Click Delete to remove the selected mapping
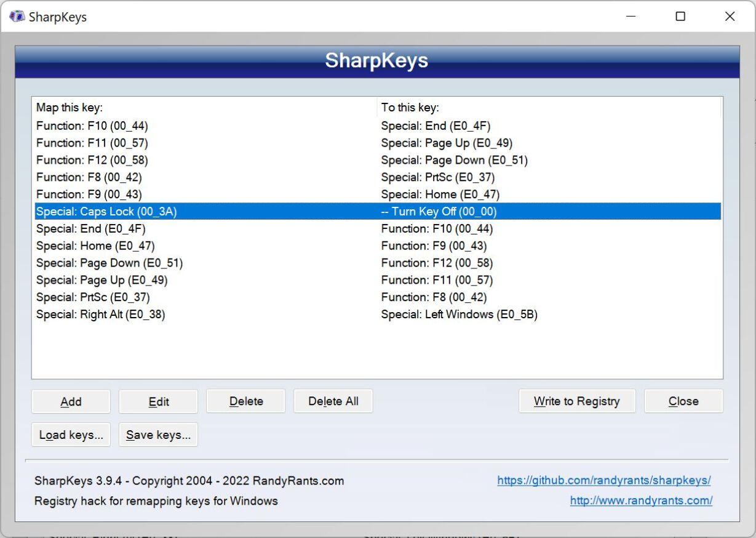Screen dimensions: 756x538 pyautogui.click(x=245, y=401)
